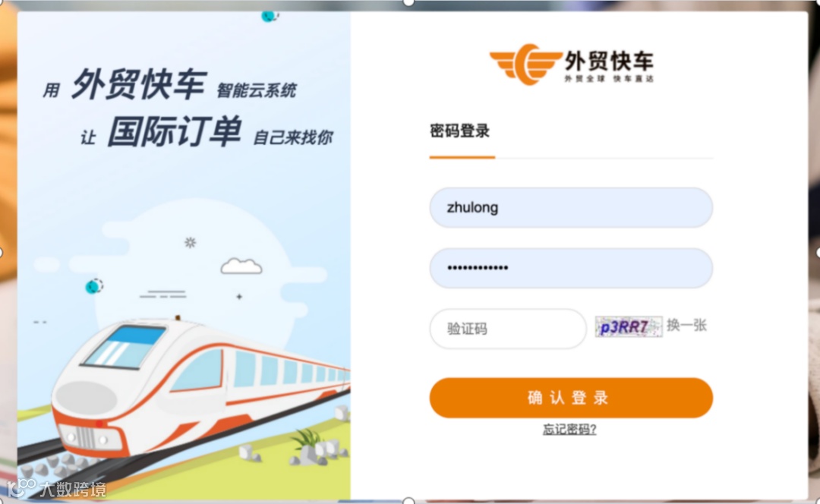Image resolution: width=820 pixels, height=504 pixels.
Task: Click the 验证码 captcha input field
Action: pyautogui.click(x=508, y=329)
